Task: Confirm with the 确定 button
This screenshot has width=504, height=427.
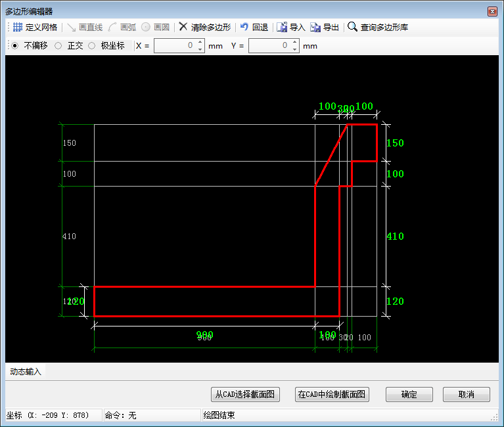Action: (x=409, y=394)
